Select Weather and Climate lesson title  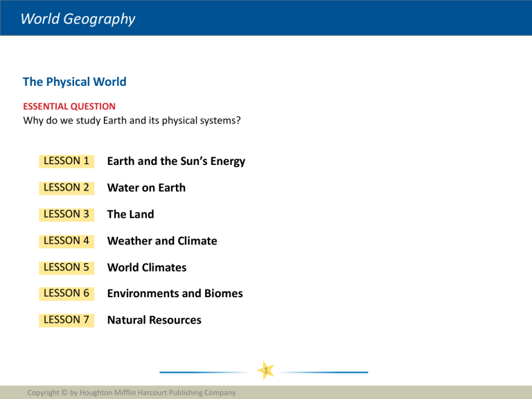161,241
